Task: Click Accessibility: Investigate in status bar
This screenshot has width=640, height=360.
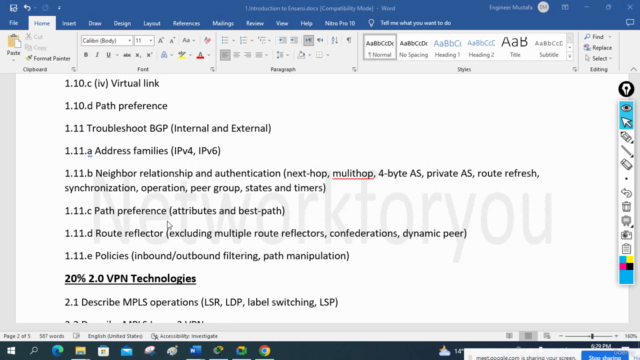Action: 184,336
